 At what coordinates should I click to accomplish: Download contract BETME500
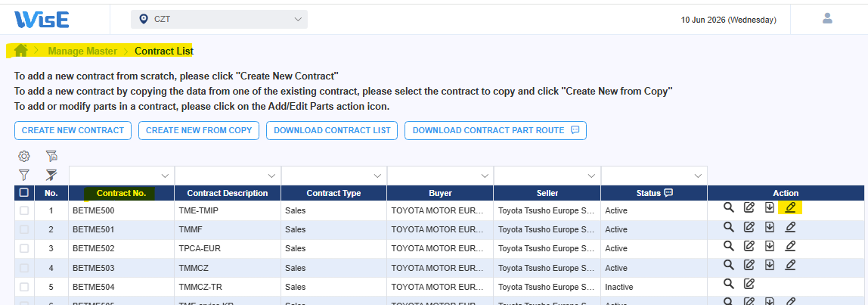tap(770, 207)
